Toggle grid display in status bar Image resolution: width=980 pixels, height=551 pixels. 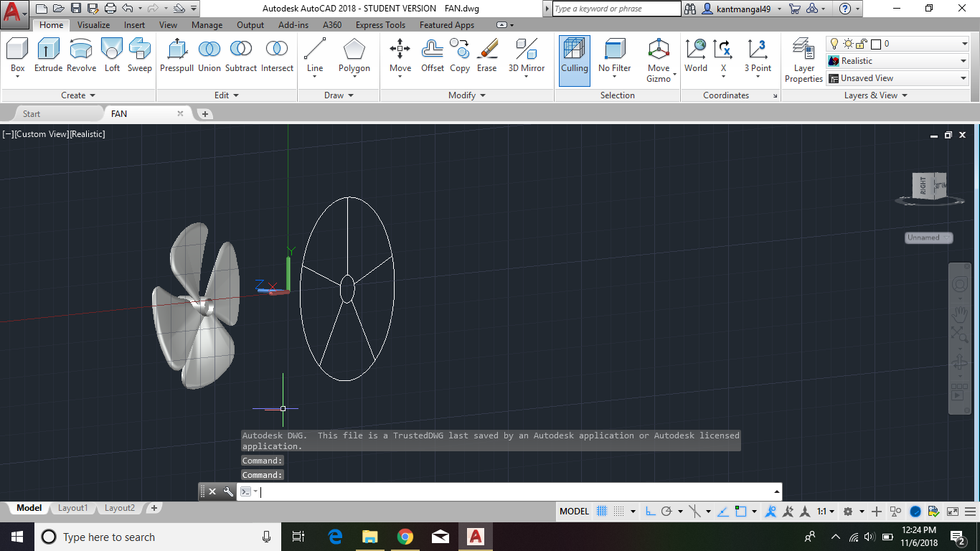[602, 512]
